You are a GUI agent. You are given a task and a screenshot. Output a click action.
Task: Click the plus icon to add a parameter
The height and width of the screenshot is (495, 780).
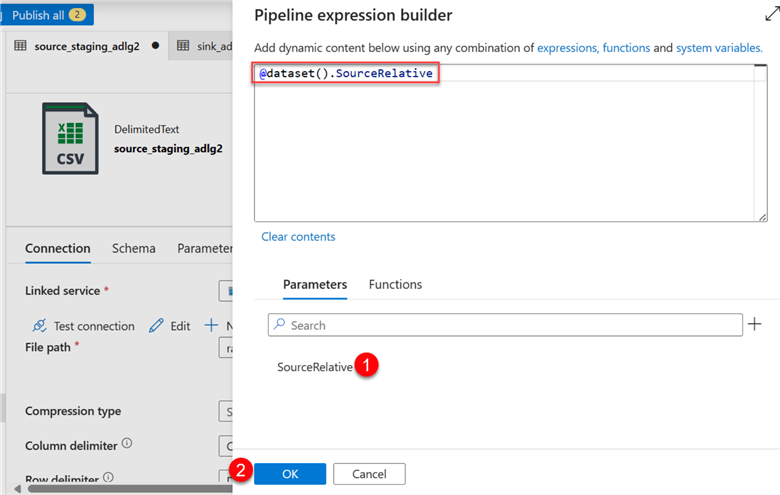click(x=755, y=324)
